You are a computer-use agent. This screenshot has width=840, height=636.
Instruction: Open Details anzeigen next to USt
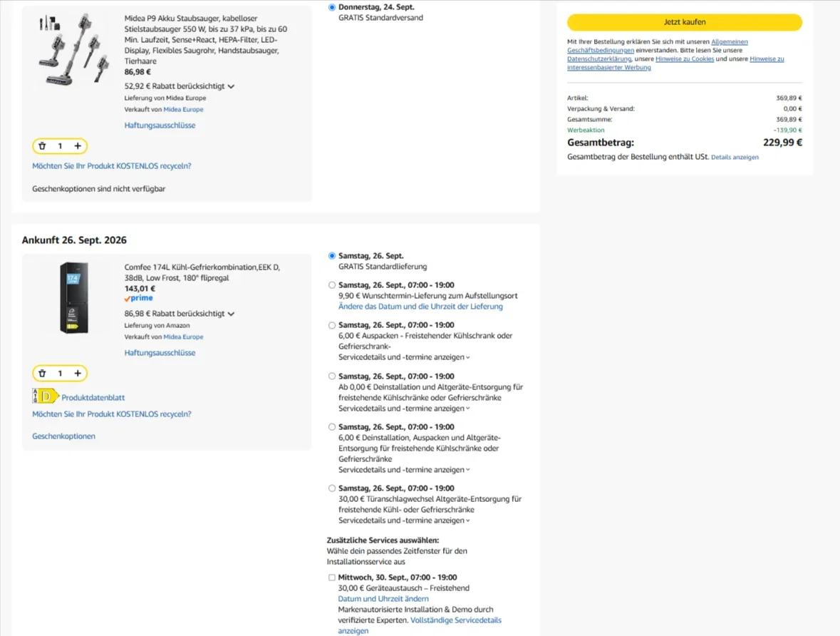(735, 158)
